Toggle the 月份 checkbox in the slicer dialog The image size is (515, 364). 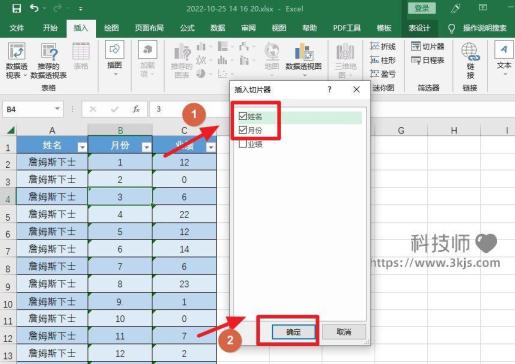(243, 130)
